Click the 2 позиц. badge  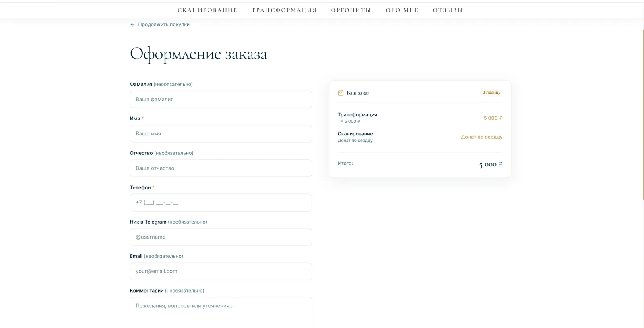[491, 93]
